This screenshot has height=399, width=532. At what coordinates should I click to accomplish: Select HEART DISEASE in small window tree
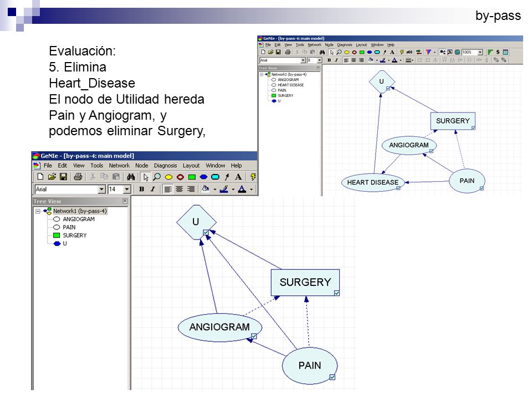pos(290,85)
